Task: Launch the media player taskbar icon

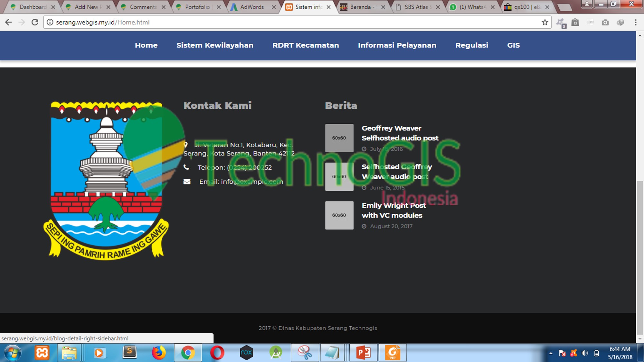Action: (99, 353)
